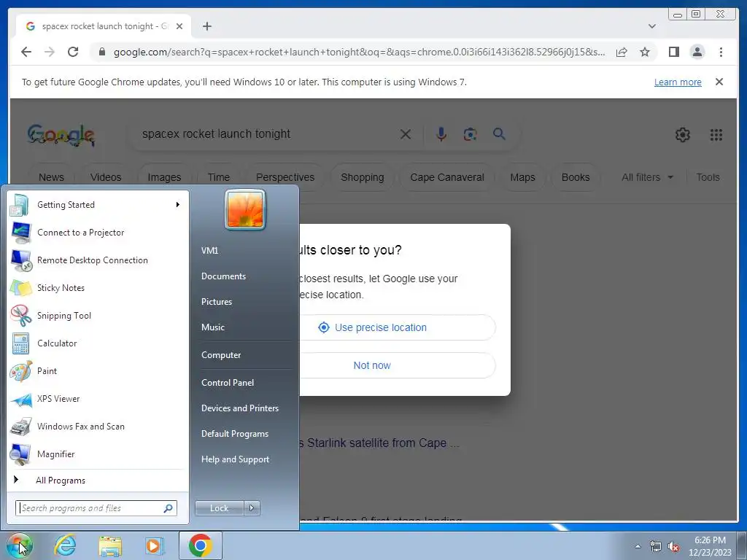
Task: Open Pictures library
Action: point(216,301)
